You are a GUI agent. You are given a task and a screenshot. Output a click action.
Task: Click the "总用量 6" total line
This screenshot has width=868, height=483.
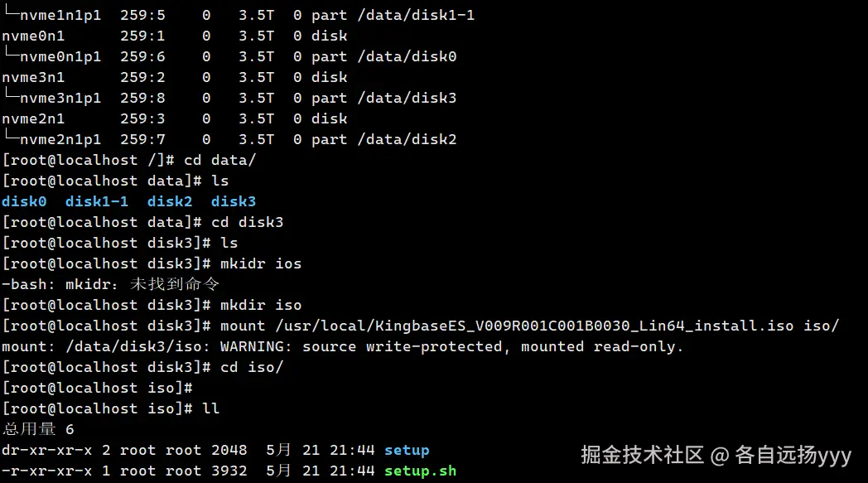(x=38, y=429)
